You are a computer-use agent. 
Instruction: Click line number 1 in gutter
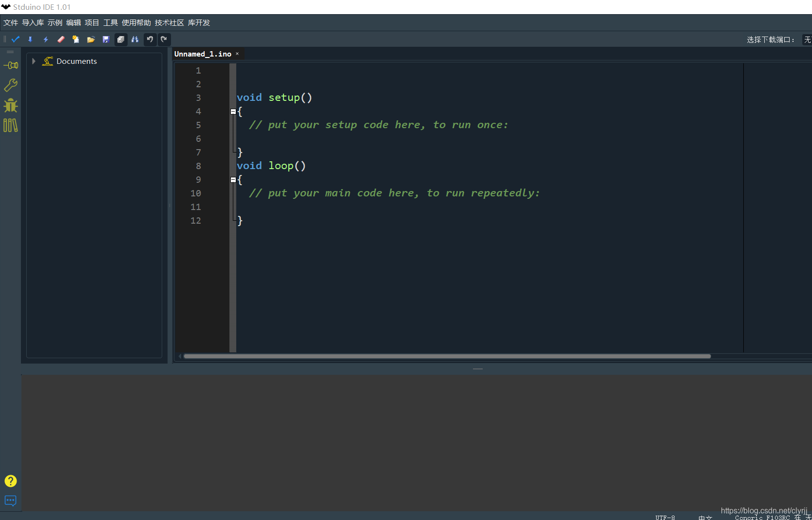[198, 71]
